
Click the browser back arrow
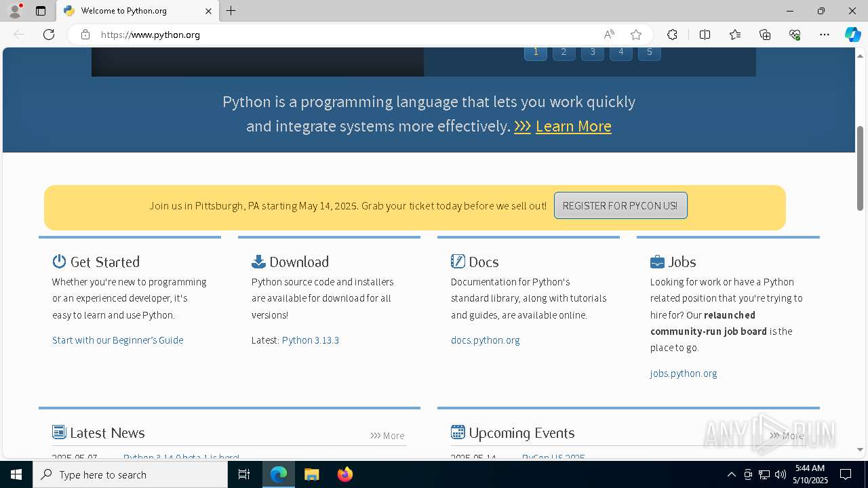tap(19, 35)
